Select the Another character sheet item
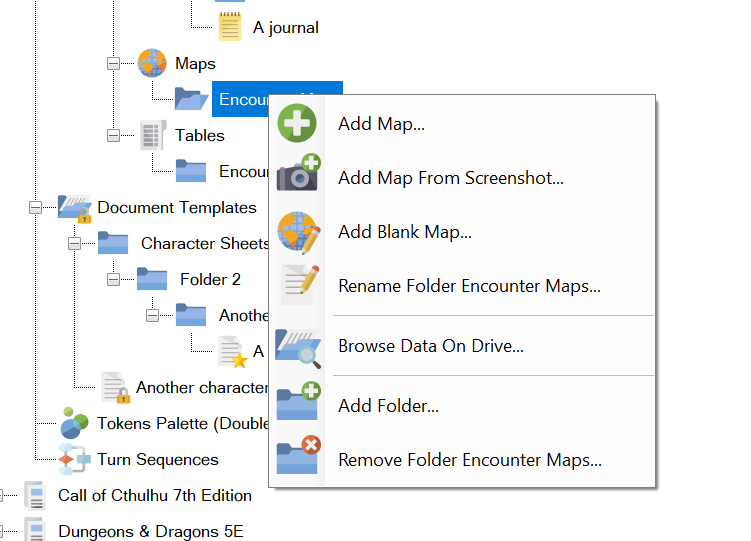The image size is (751, 541). 200,387
